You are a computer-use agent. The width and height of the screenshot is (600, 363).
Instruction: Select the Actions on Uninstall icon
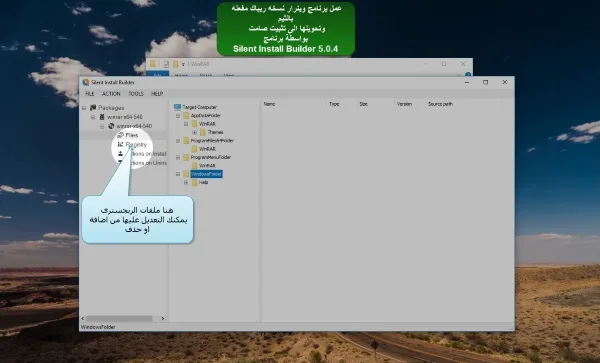[121, 163]
